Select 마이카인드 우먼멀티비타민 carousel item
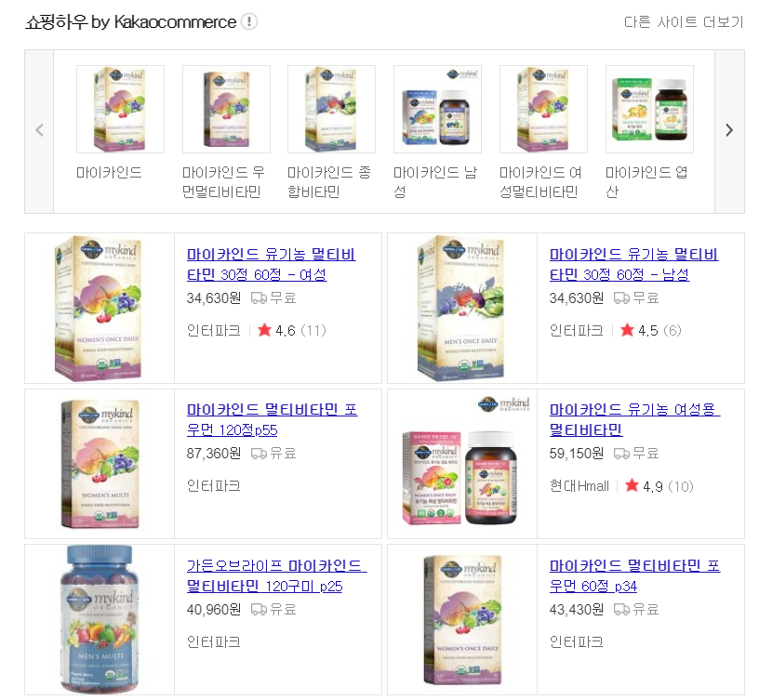 point(226,110)
